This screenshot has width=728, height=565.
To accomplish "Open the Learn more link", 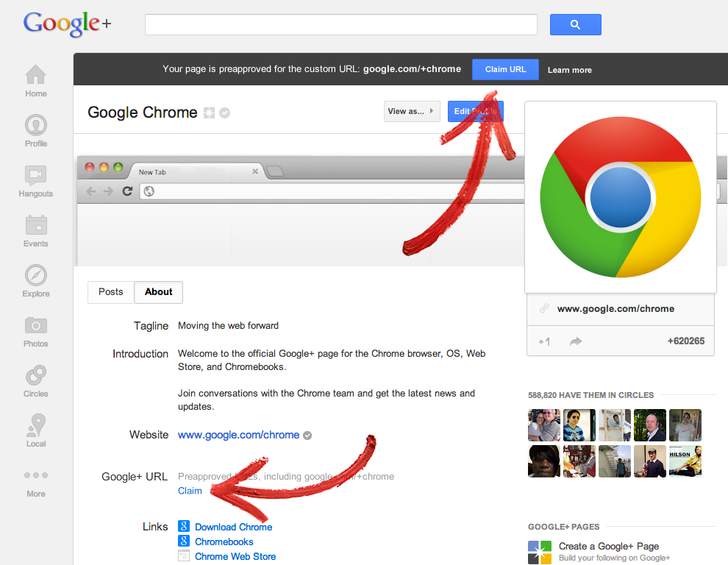I will 569,70.
